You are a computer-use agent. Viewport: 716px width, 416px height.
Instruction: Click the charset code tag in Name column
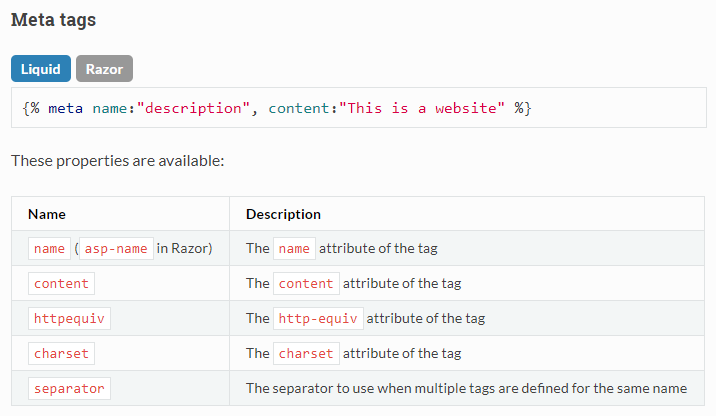pyautogui.click(x=61, y=353)
